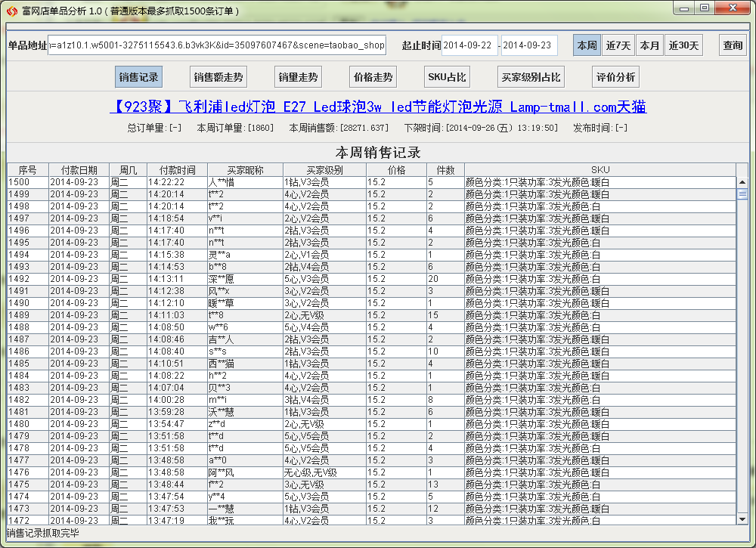Viewport: 756px width, 548px height.
Task: Click the 买家级别 column header
Action: click(324, 169)
